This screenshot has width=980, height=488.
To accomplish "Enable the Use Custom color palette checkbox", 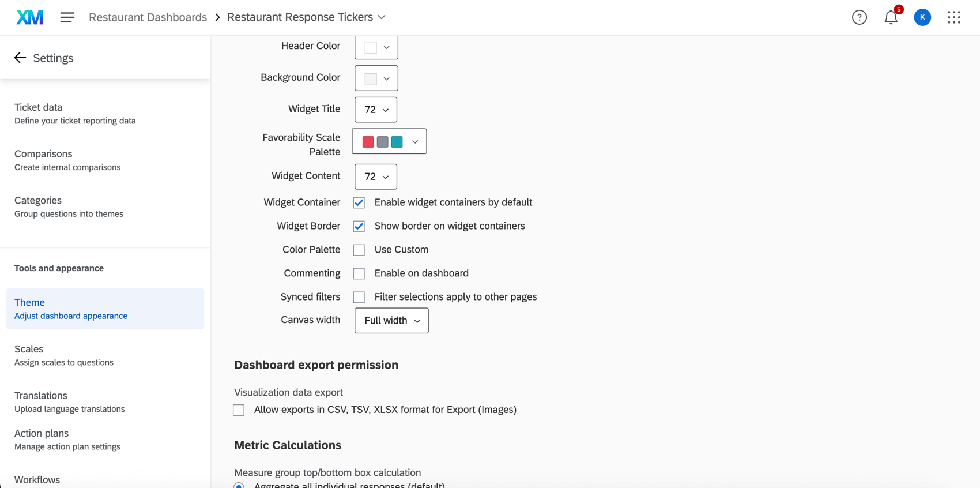I will click(x=359, y=250).
